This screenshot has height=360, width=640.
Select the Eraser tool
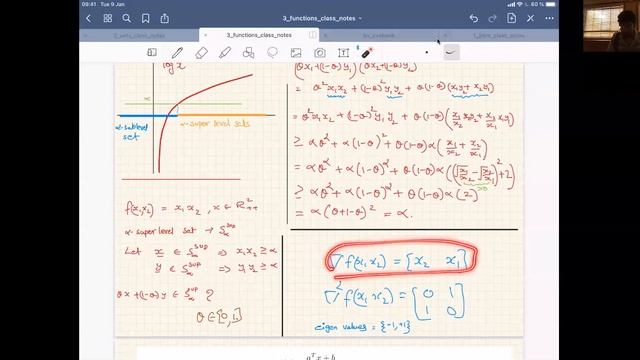tap(201, 53)
